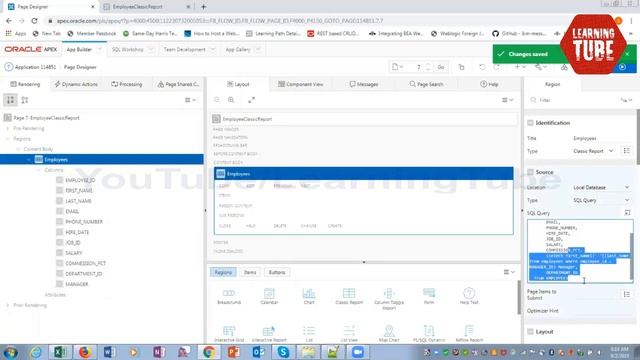Open the Location Local Database dropdown

click(x=601, y=187)
